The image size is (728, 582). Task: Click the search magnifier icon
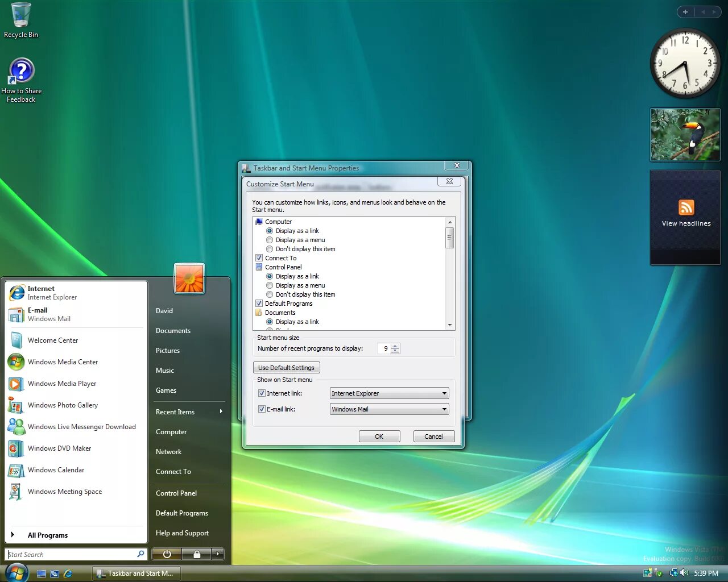click(x=140, y=554)
